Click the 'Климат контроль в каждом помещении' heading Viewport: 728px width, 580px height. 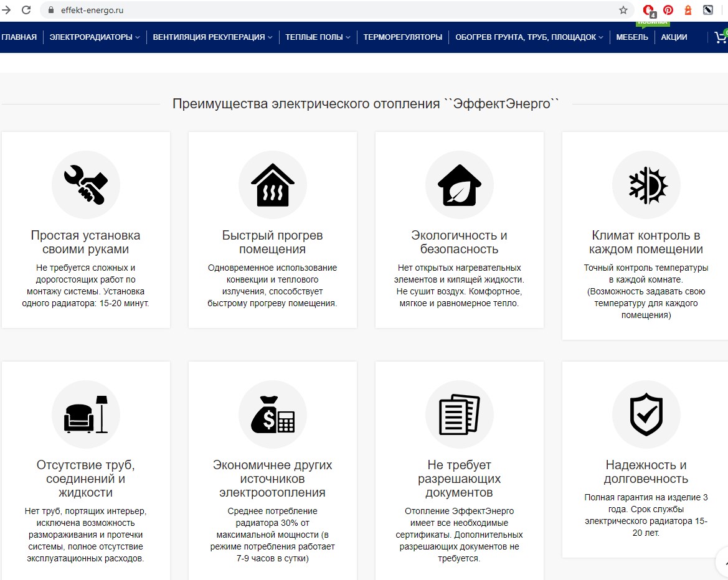646,242
